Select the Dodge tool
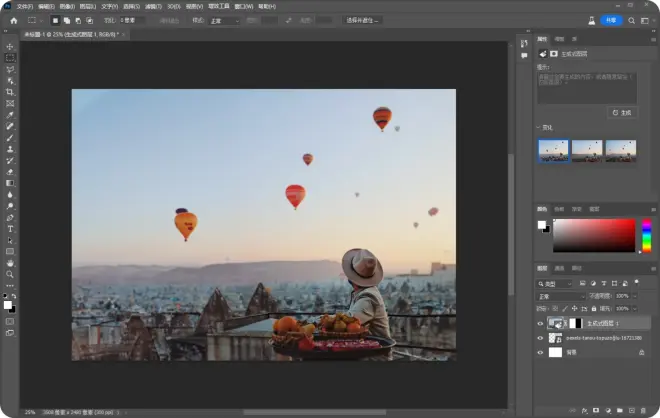660x418 pixels. point(10,206)
